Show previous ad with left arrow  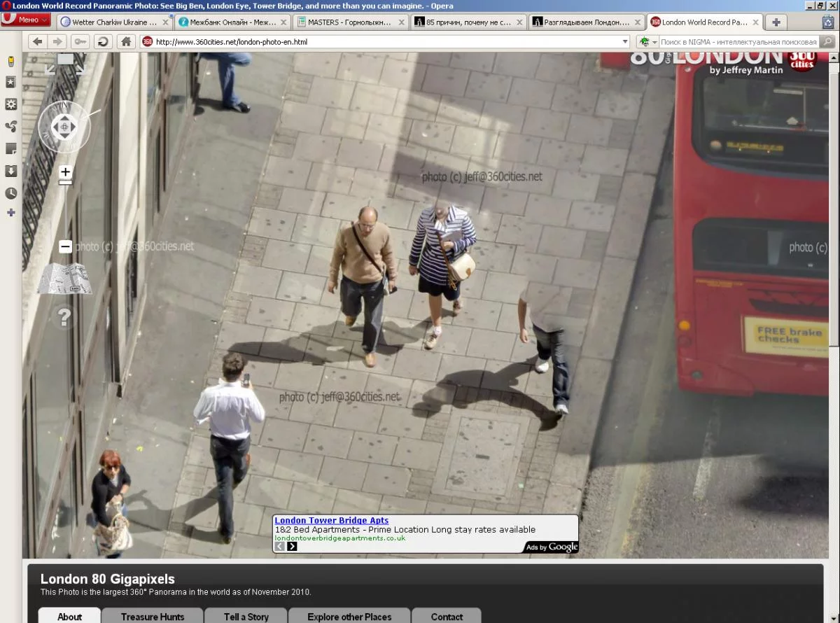(280, 546)
